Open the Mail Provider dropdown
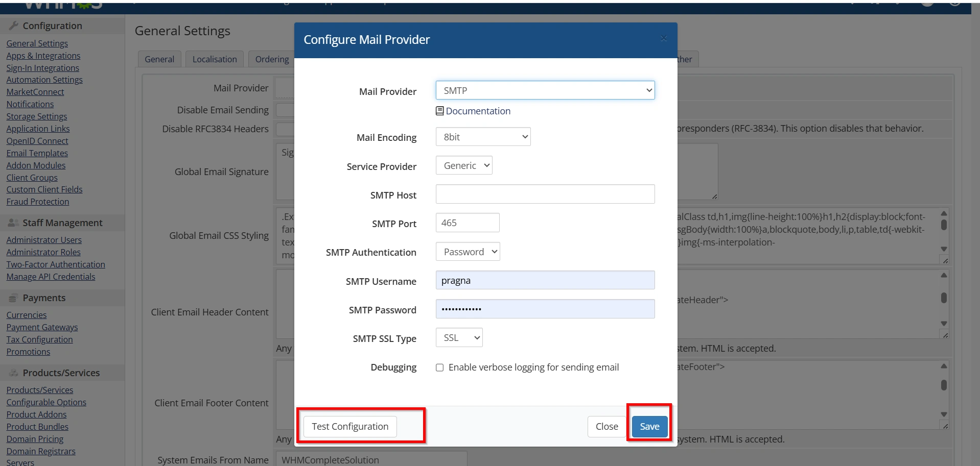The image size is (980, 466). click(545, 90)
